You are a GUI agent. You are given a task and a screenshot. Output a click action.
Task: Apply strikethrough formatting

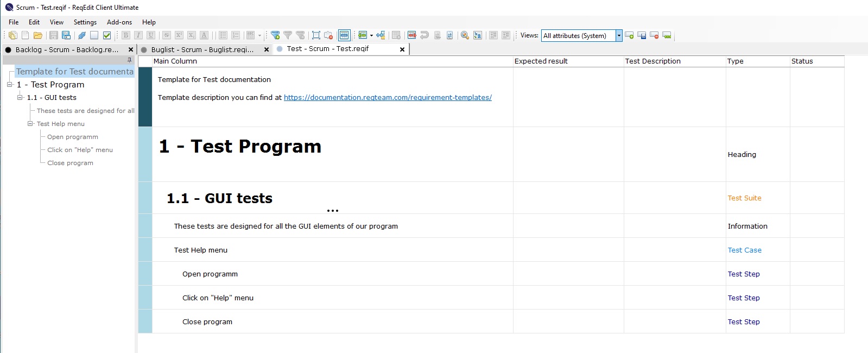(x=167, y=35)
